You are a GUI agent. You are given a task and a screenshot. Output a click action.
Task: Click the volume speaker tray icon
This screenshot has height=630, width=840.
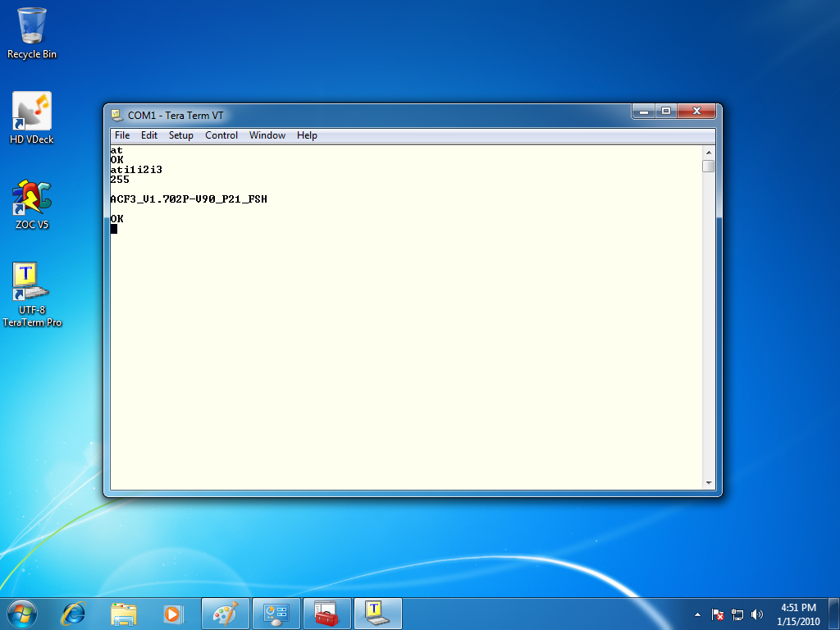(x=757, y=614)
